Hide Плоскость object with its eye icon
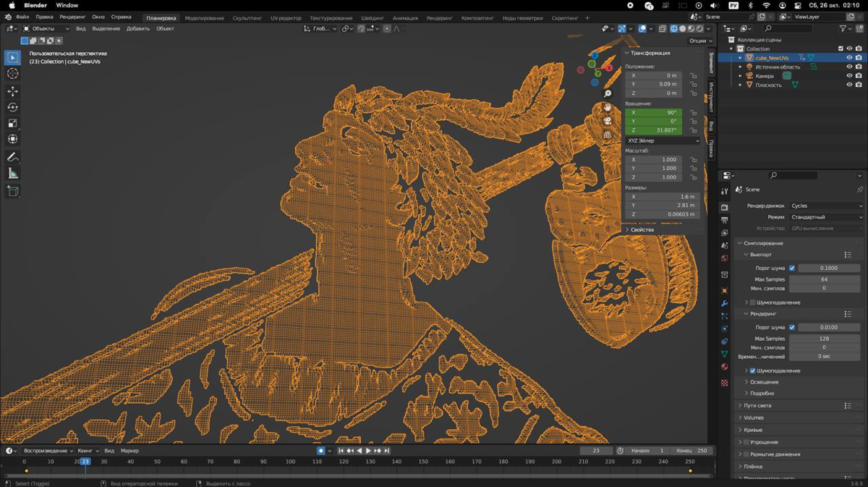This screenshot has height=487, width=868. tap(849, 85)
